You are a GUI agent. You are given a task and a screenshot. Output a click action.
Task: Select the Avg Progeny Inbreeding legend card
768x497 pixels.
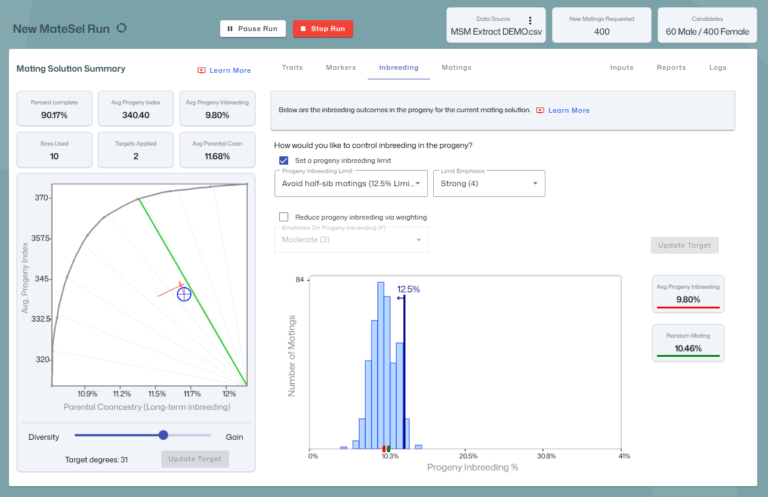pyautogui.click(x=688, y=292)
